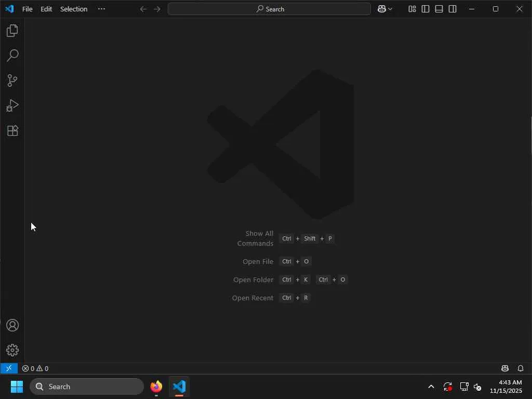The height and width of the screenshot is (399, 532).
Task: Open the Customize Layout control
Action: 412,9
